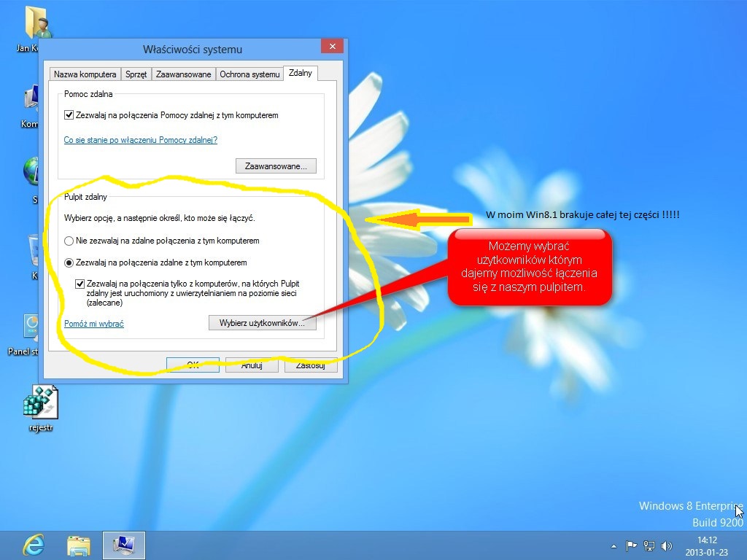This screenshot has width=747, height=560.
Task: Select Zezwalaj na połączenia zdalne option
Action: point(69,262)
